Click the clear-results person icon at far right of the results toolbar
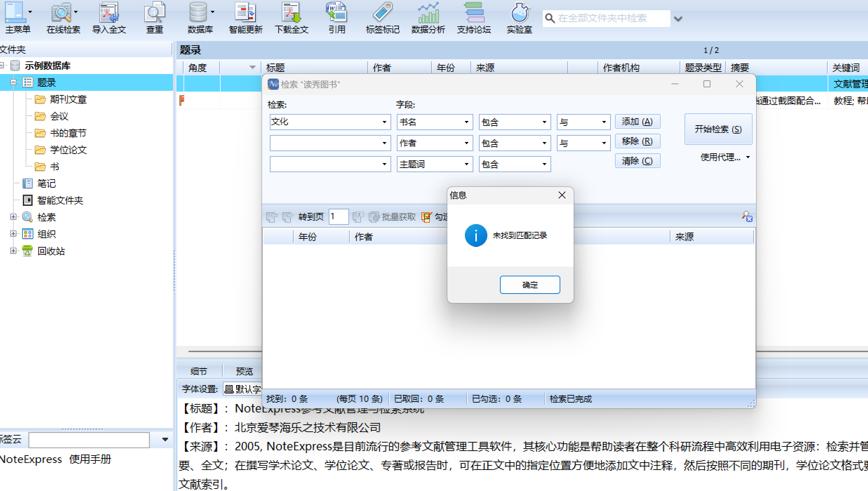The height and width of the screenshot is (491, 868). click(747, 216)
